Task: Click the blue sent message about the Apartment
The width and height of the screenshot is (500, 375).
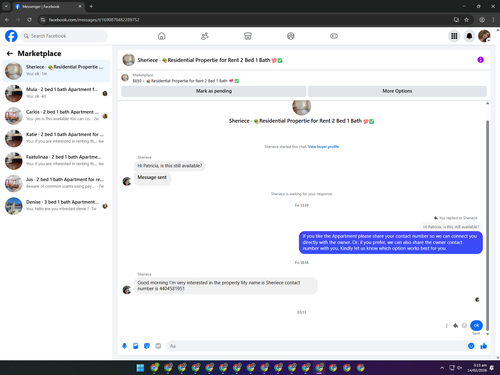Action: (391, 242)
